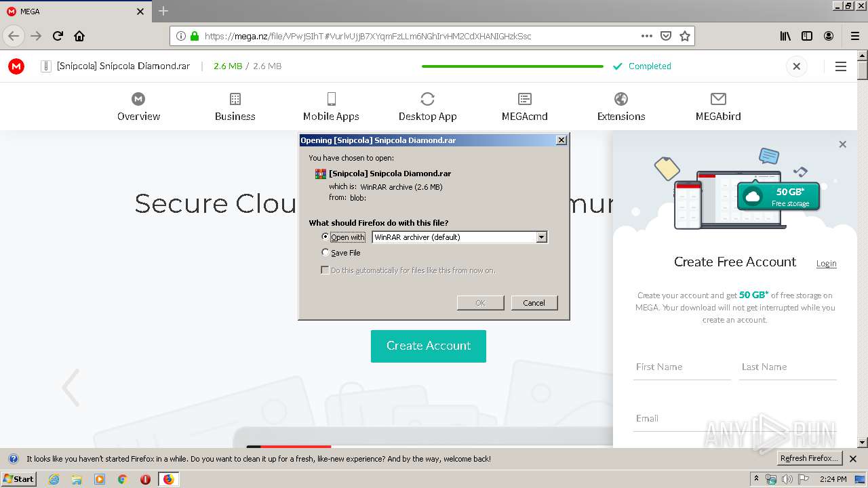Click the previous slide arrow
The width and height of the screenshot is (868, 488).
pos(71,388)
